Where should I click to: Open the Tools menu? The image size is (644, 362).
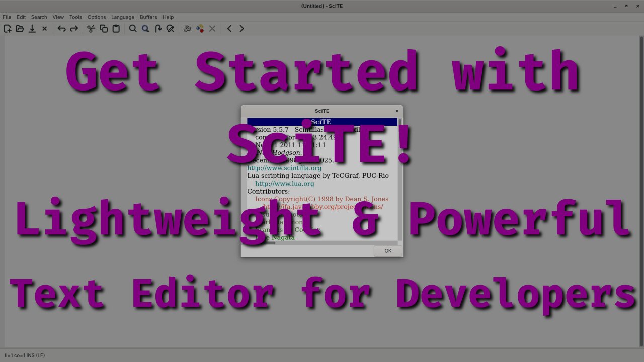click(x=75, y=17)
